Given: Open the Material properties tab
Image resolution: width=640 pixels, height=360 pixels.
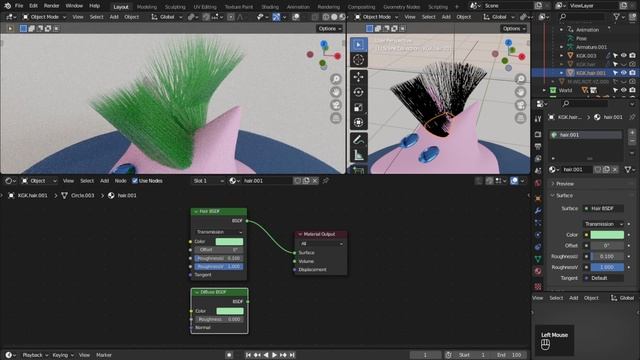Looking at the screenshot, I should click(x=538, y=271).
